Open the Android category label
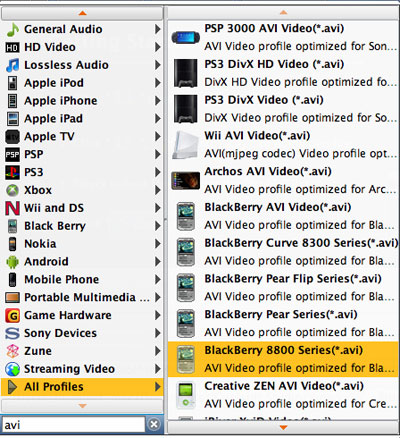Image resolution: width=400 pixels, height=438 pixels. click(46, 262)
